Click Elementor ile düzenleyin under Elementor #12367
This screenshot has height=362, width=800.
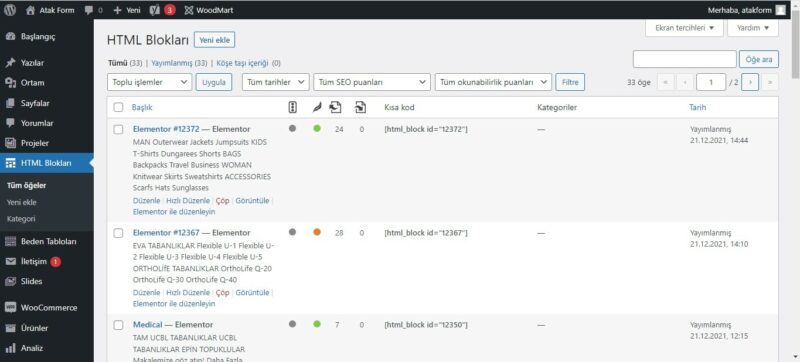(x=174, y=304)
